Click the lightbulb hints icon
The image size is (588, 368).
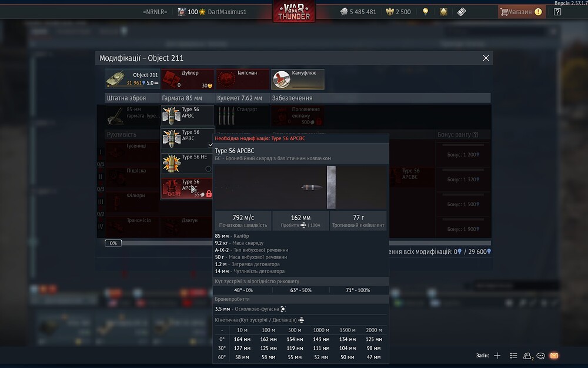click(x=425, y=12)
